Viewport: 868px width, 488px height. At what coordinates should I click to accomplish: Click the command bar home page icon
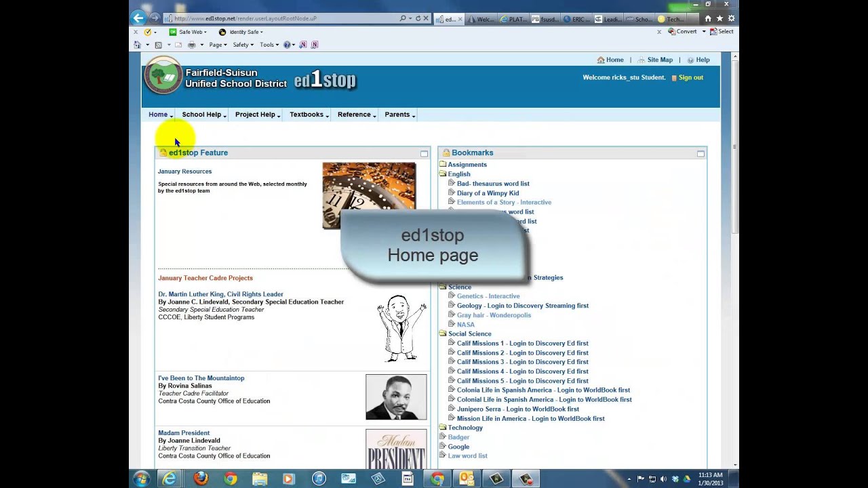coord(137,45)
